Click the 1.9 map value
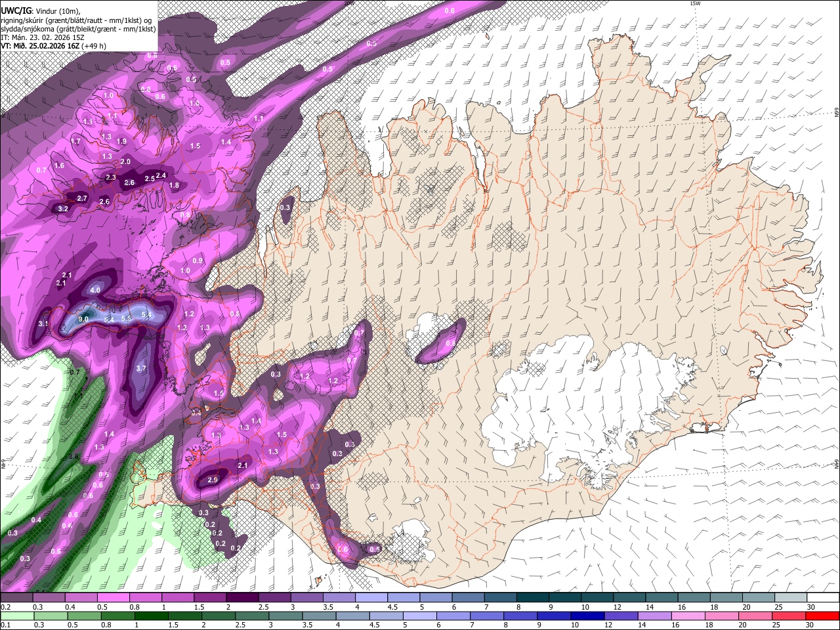Image resolution: width=840 pixels, height=630 pixels. point(121,141)
